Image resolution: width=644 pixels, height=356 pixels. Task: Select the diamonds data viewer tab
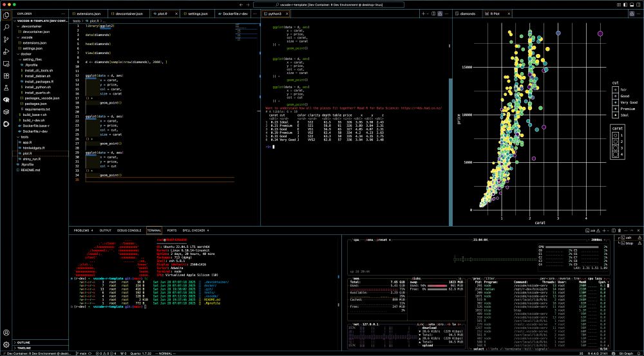point(468,14)
